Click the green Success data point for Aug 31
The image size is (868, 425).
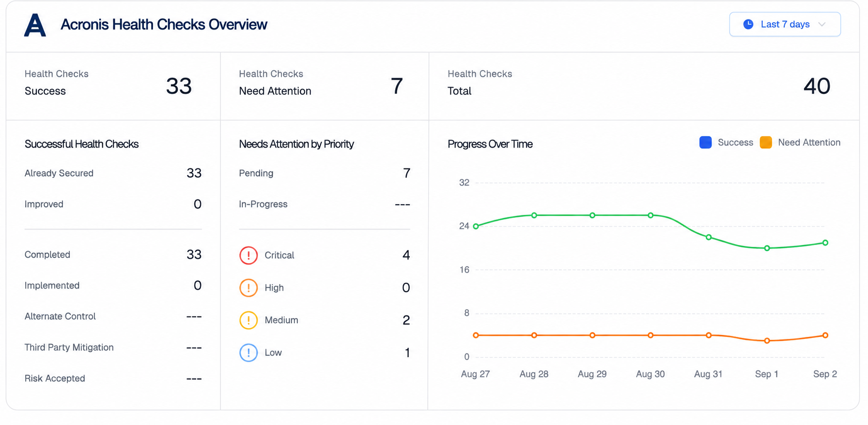(x=709, y=237)
